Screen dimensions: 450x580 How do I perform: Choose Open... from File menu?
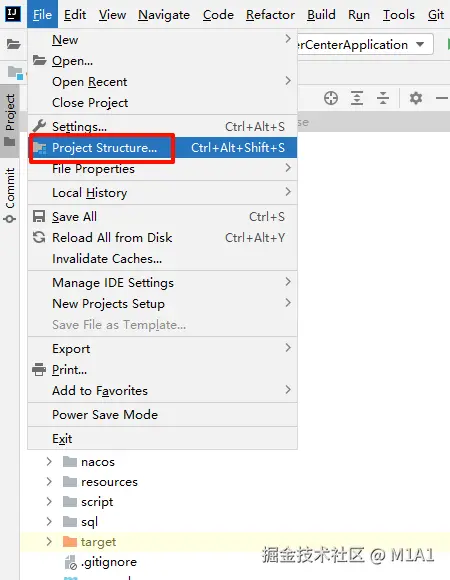(162, 60)
